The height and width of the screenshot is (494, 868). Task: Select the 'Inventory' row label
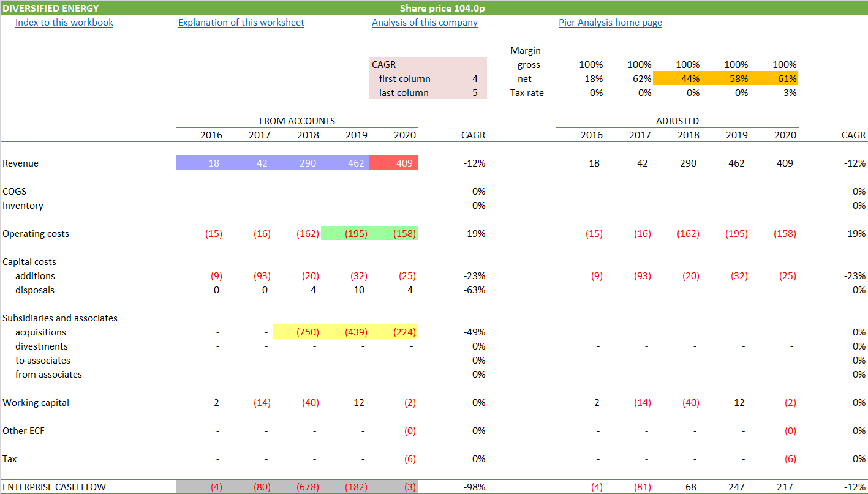click(x=23, y=206)
